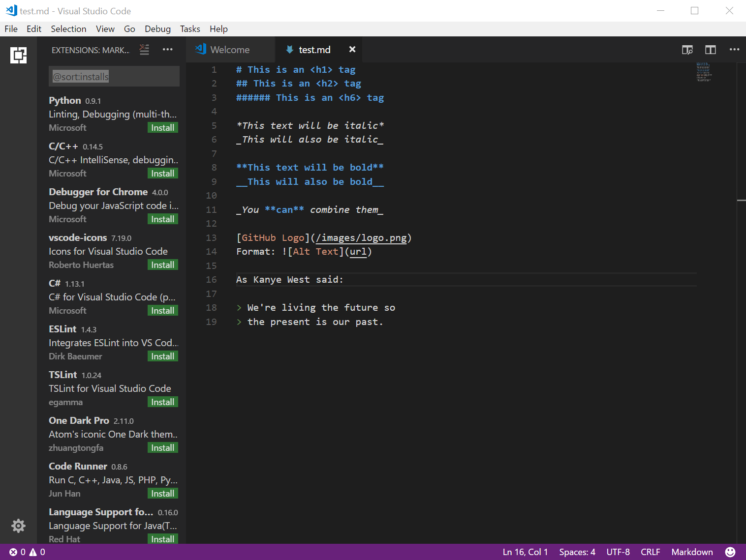Viewport: 746px width, 560px height.
Task: Install Debugger for Chrome extension
Action: pyautogui.click(x=162, y=219)
